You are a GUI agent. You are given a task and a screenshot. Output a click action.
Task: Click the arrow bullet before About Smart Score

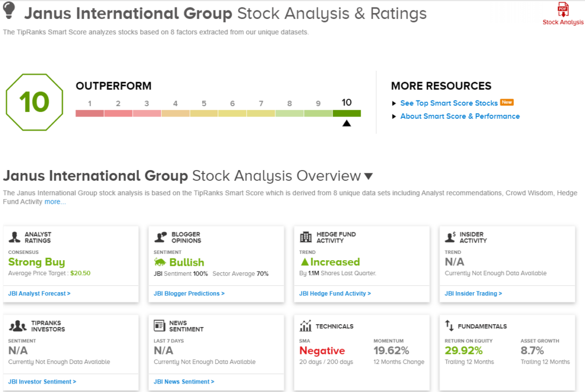(394, 116)
